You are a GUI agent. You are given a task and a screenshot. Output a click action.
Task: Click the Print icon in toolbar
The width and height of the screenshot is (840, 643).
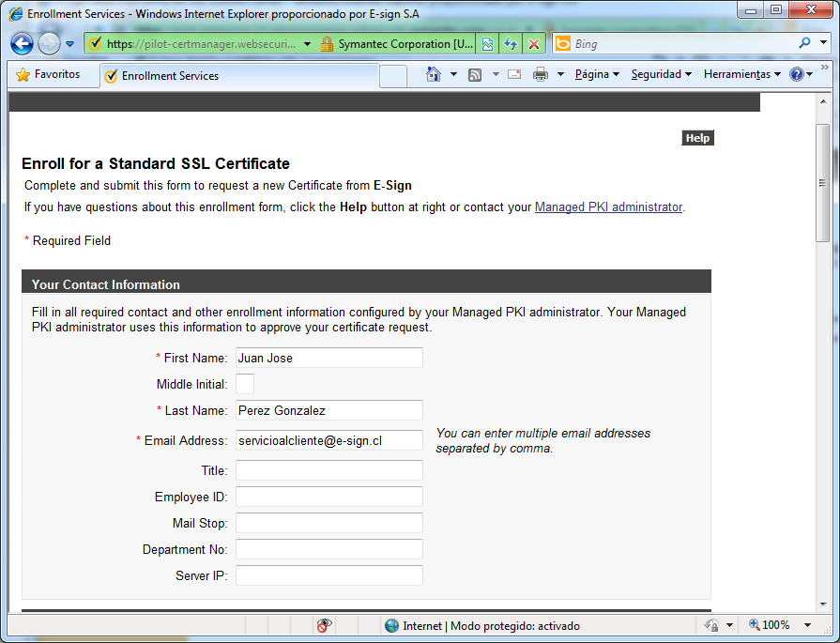[x=541, y=74]
